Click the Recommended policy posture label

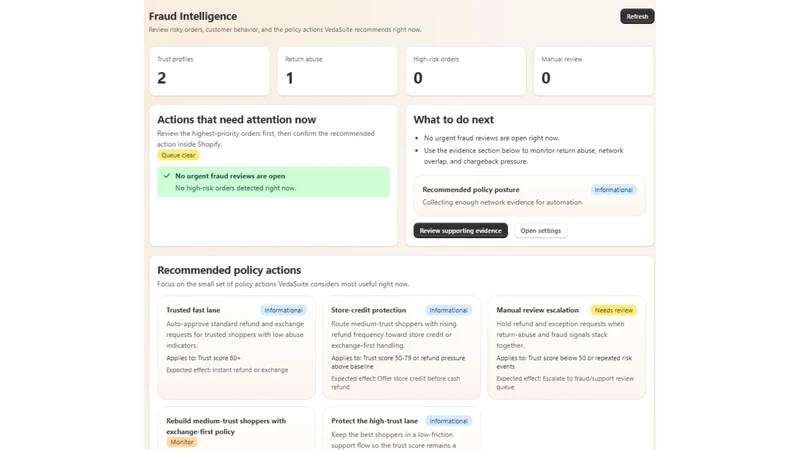click(471, 190)
